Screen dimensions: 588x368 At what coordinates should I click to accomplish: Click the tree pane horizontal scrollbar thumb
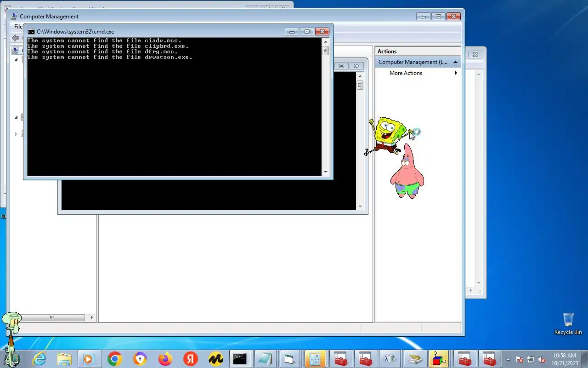[51, 317]
